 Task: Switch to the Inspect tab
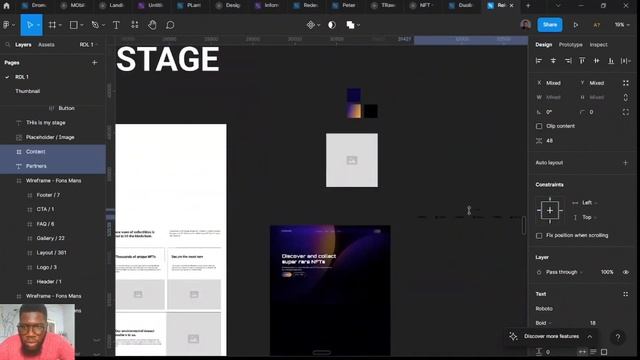click(598, 44)
